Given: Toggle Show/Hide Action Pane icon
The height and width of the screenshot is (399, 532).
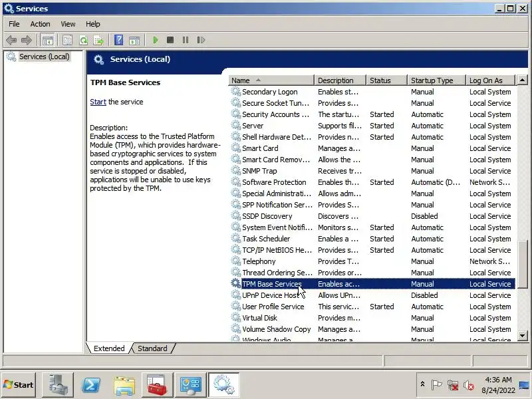Looking at the screenshot, I should point(134,40).
